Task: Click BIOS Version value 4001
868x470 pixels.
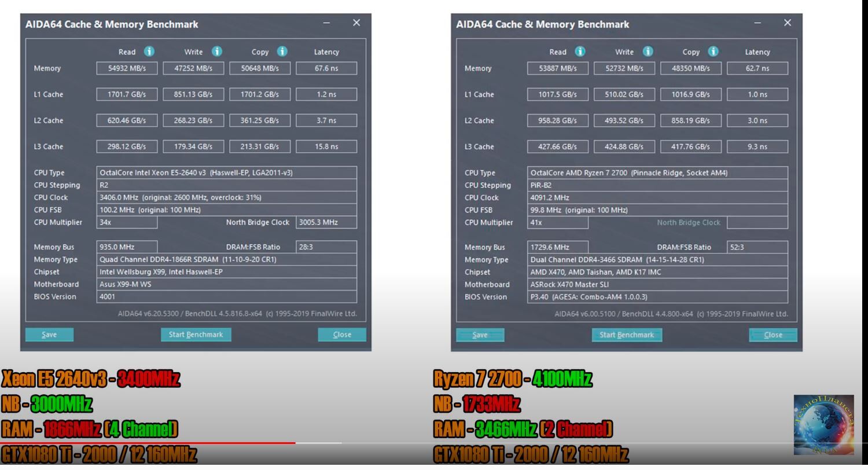Action: point(227,297)
